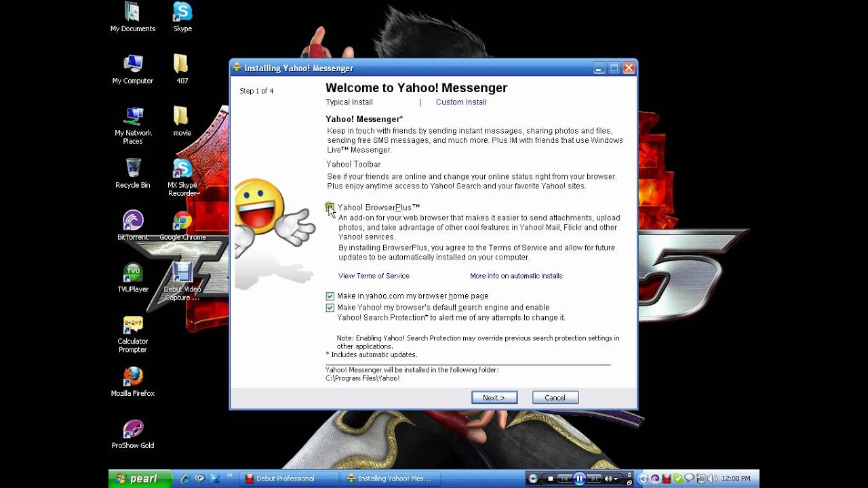Switch to Debut Professional taskbar button
Image resolution: width=868 pixels, height=488 pixels.
pyautogui.click(x=290, y=479)
